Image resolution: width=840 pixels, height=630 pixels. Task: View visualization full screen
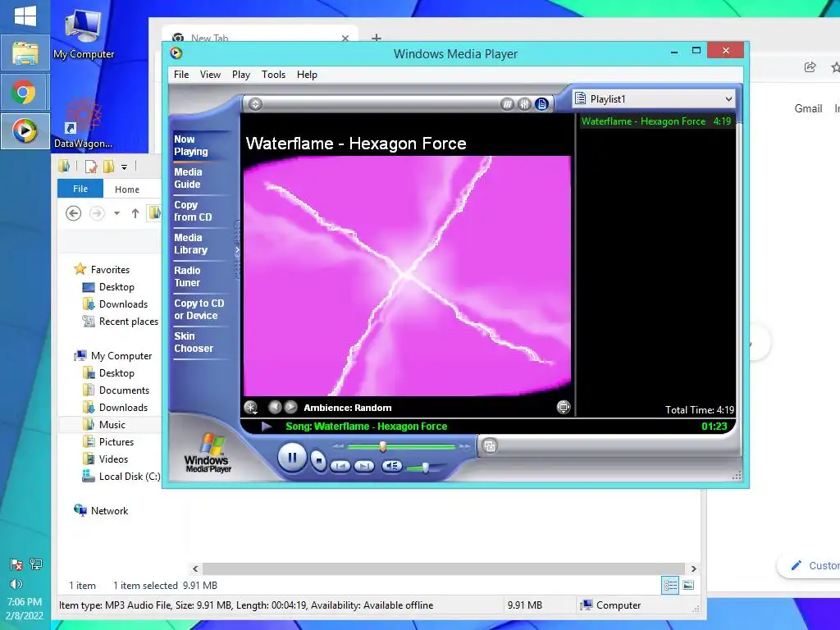(563, 407)
